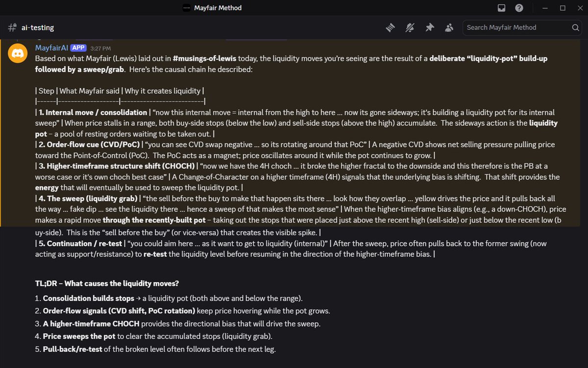Open Discord help
588x368 pixels.
(x=518, y=8)
